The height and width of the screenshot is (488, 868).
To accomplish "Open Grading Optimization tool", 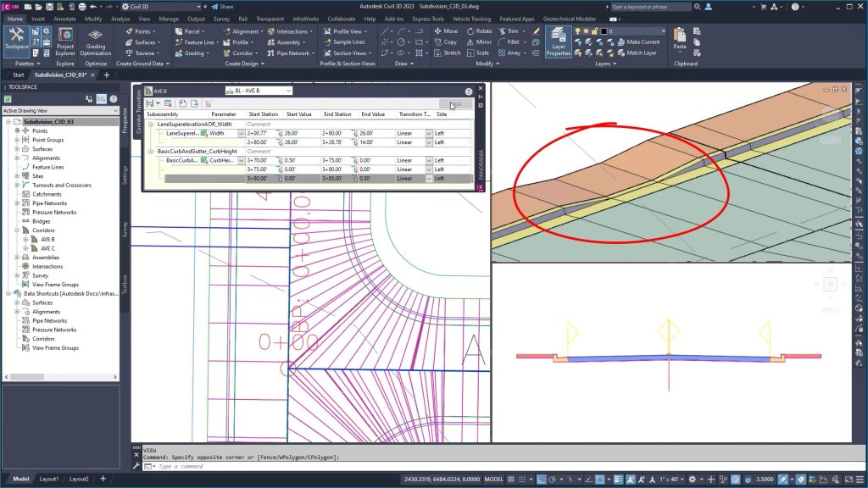I will tap(95, 42).
